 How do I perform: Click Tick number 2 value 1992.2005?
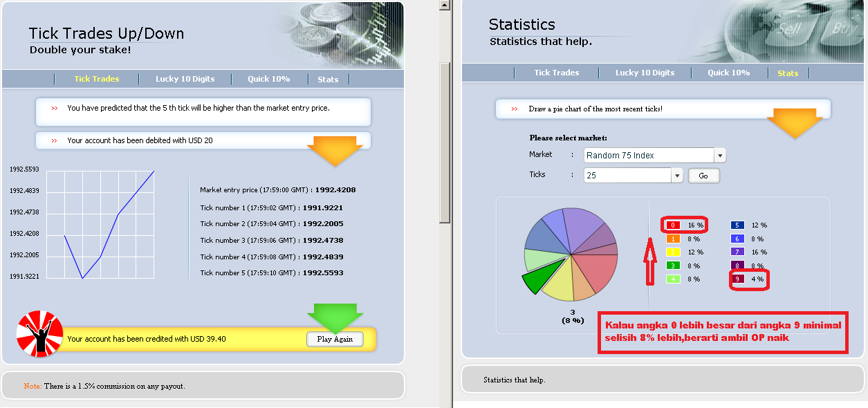coord(323,224)
